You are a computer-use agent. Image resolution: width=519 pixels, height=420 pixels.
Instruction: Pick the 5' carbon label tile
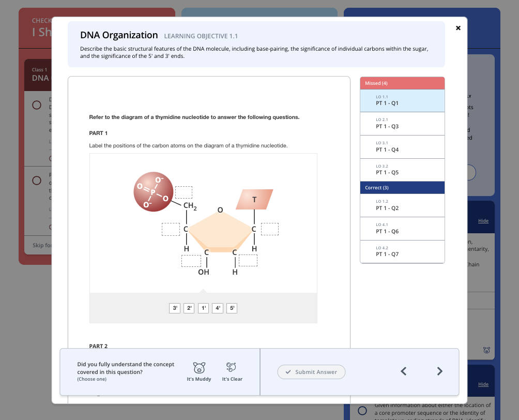[x=232, y=308]
